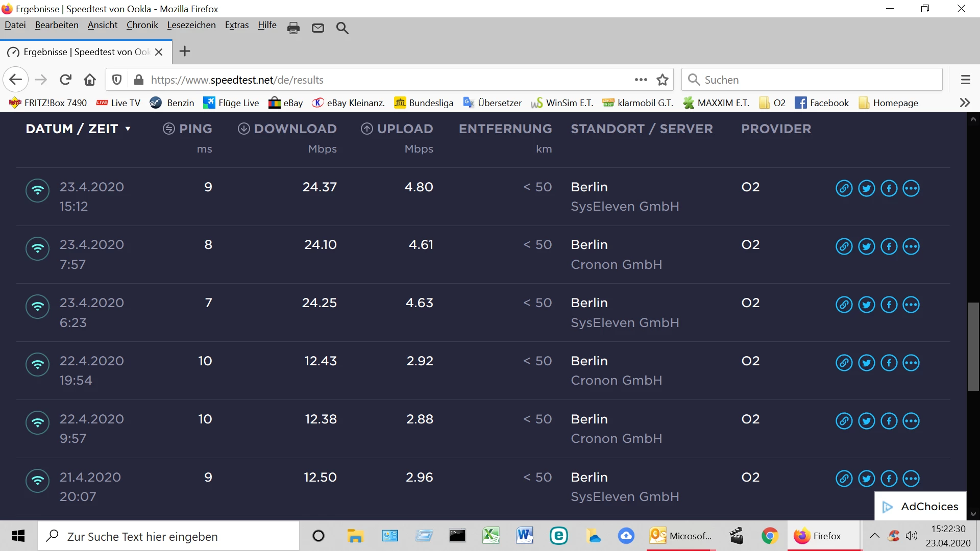Open Firefox hamburger menu

coord(965,80)
